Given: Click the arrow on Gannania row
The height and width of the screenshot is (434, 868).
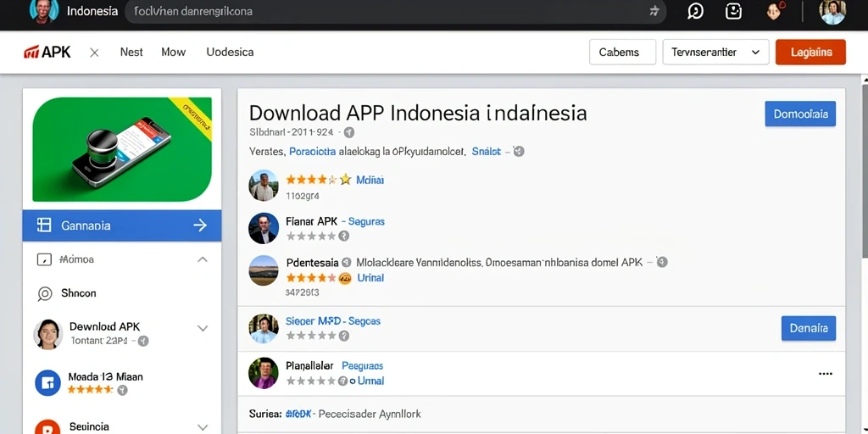Looking at the screenshot, I should tap(200, 225).
